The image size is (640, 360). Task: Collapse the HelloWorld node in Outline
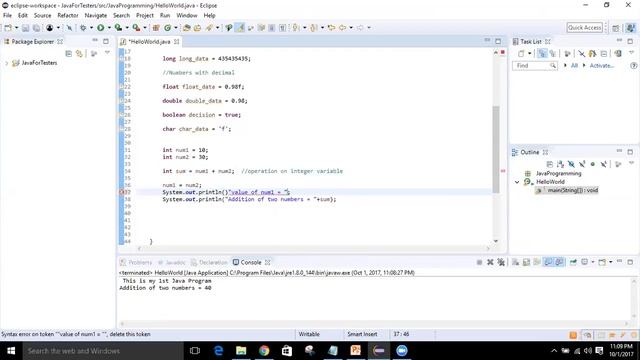pos(517,182)
